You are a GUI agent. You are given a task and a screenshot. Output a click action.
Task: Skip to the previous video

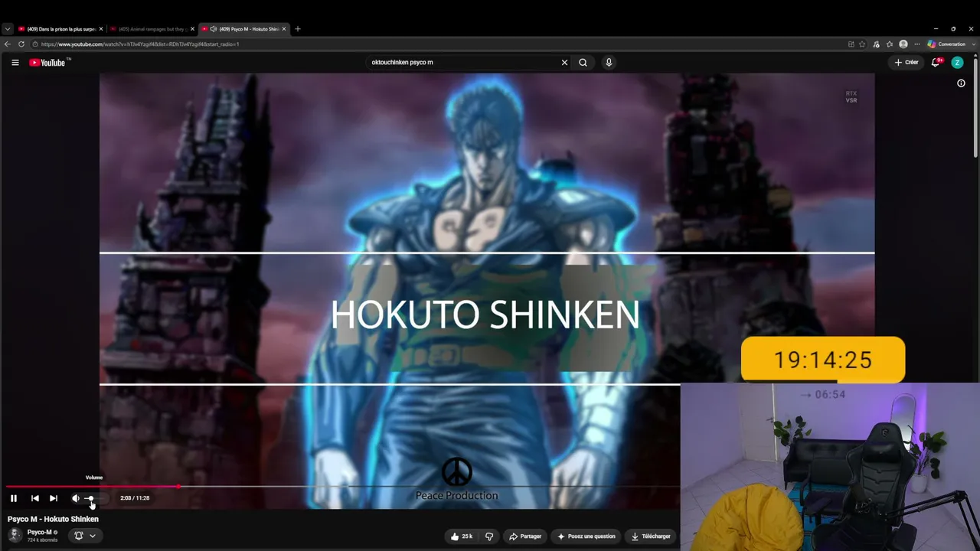[34, 498]
